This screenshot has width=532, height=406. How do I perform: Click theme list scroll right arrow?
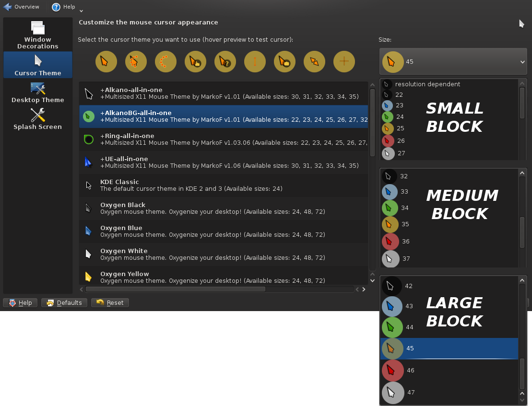coord(364,289)
